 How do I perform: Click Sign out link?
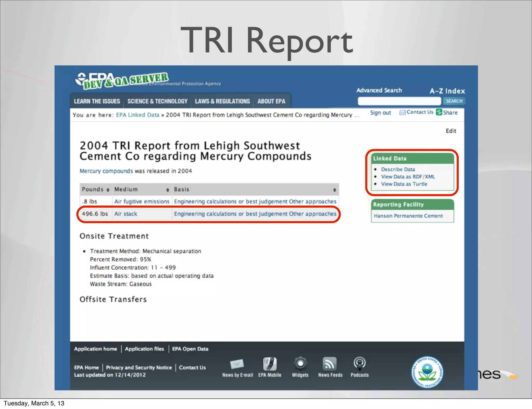point(380,113)
